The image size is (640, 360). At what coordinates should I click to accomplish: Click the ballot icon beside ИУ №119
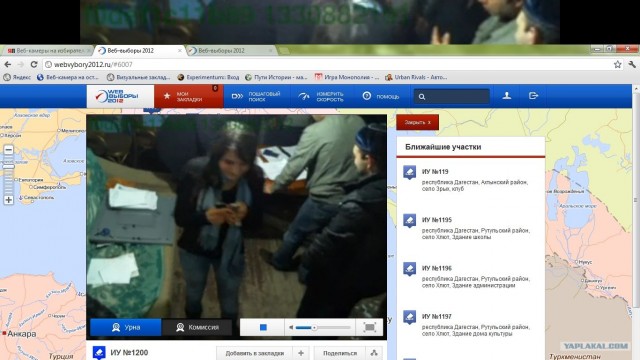pos(409,172)
